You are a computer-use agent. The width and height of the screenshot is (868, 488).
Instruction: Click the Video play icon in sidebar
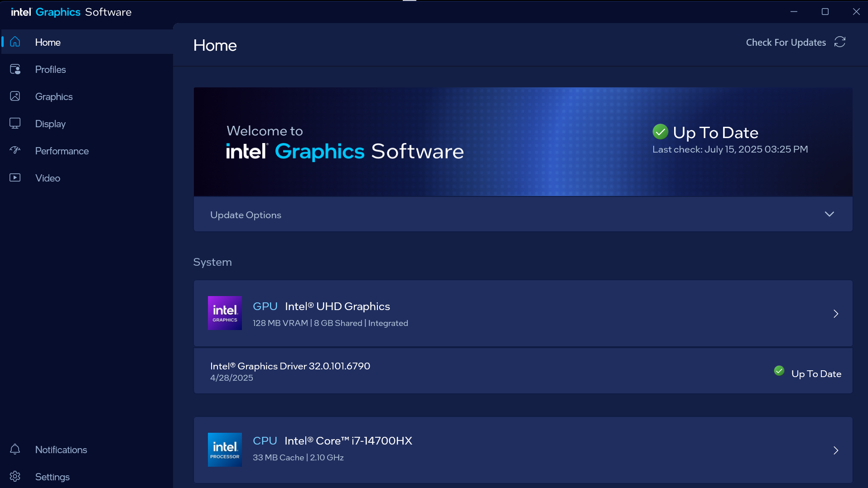tap(15, 178)
